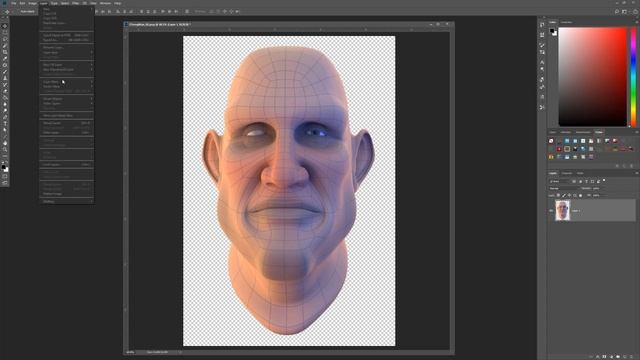Click the zoom percentage field in the status bar
Image resolution: width=640 pixels, height=360 pixels.
tap(131, 352)
